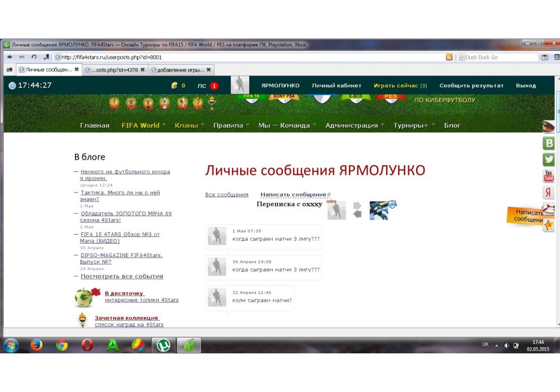The image size is (560, 392).
Task: Click the browser back arrow
Action: coord(10,57)
